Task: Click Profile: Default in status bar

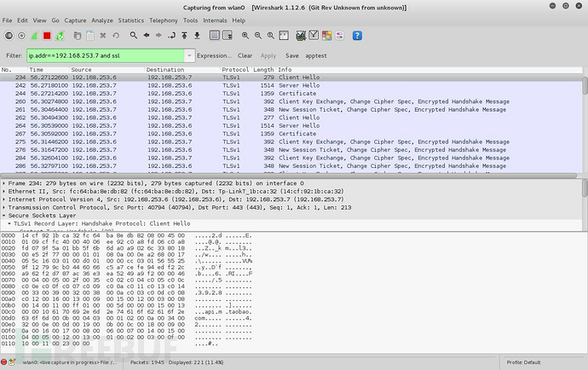Action: pyautogui.click(x=523, y=362)
